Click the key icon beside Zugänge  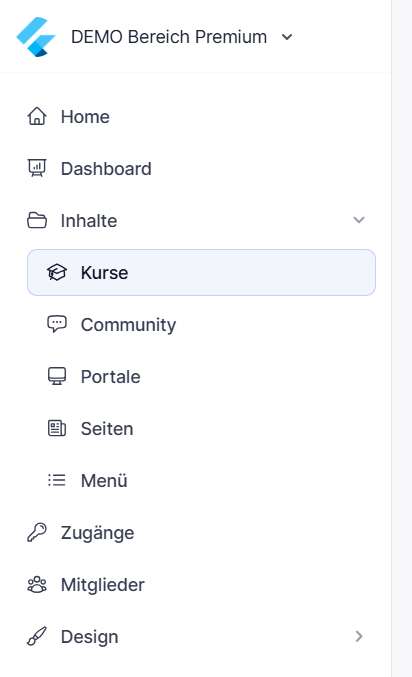click(37, 532)
